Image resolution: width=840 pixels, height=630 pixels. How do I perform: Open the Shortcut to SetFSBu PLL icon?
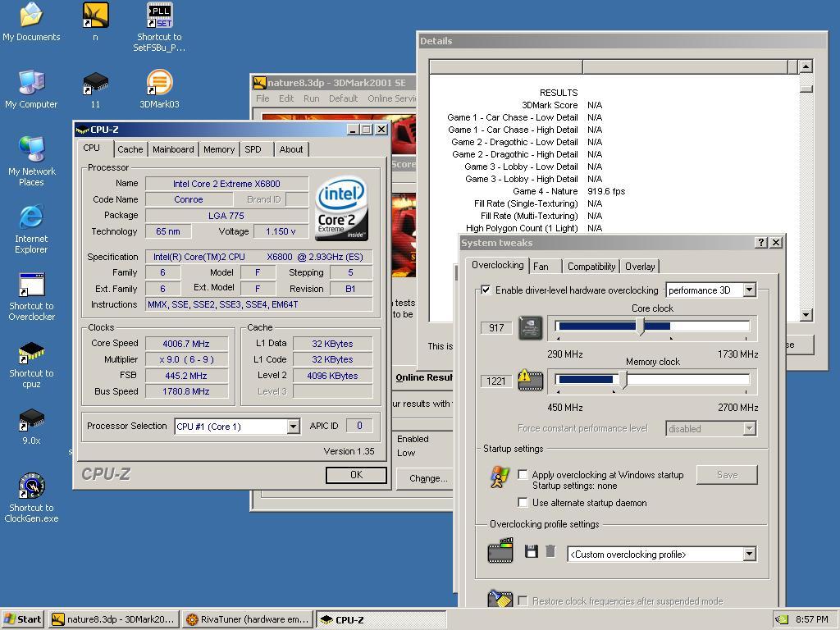point(159,27)
